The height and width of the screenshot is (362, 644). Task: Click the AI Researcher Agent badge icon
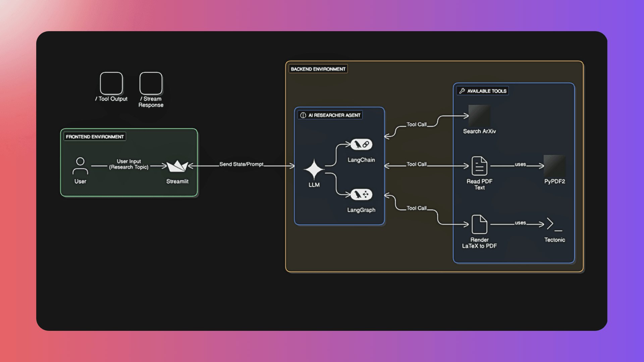click(304, 115)
